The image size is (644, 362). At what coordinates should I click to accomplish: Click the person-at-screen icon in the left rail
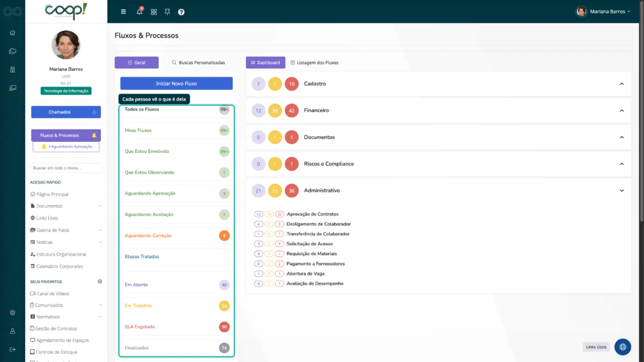tap(12, 88)
